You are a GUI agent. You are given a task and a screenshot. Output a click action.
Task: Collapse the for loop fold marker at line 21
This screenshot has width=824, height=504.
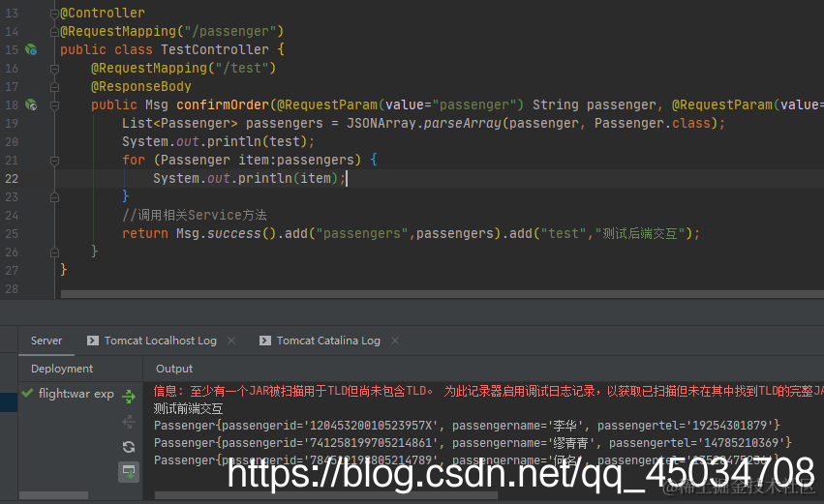click(x=54, y=161)
